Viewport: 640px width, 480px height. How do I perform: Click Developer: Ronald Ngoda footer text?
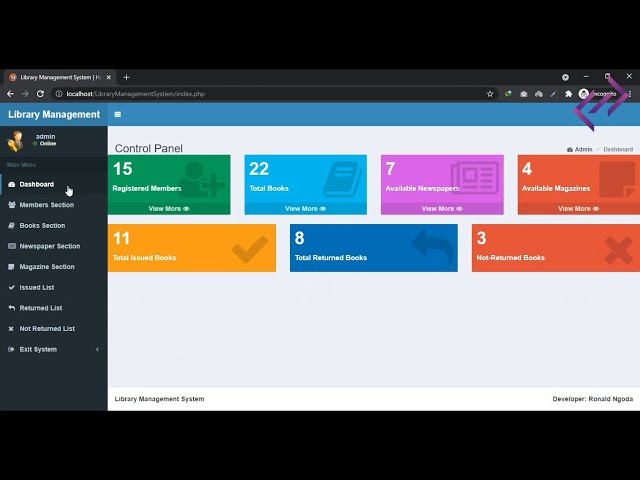point(593,399)
